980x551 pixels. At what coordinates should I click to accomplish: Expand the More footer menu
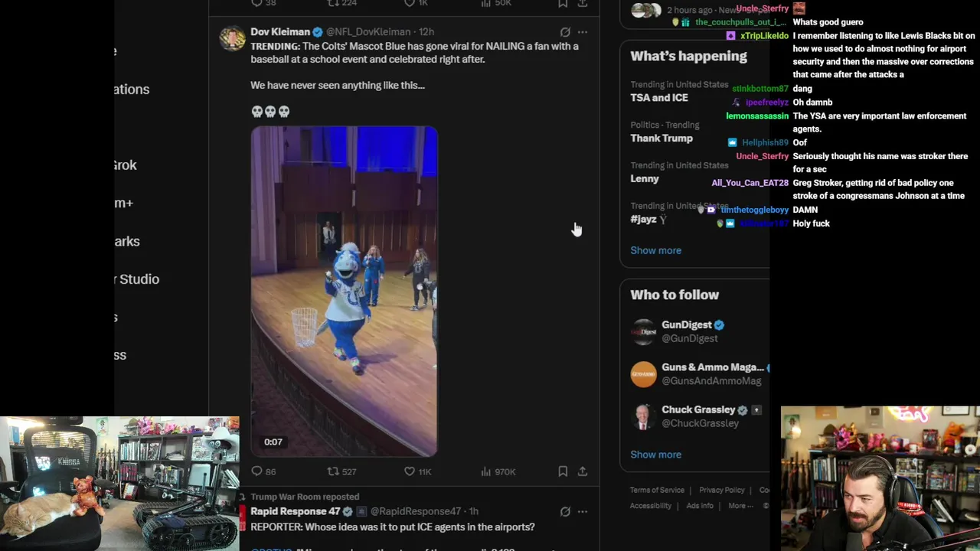coord(740,506)
